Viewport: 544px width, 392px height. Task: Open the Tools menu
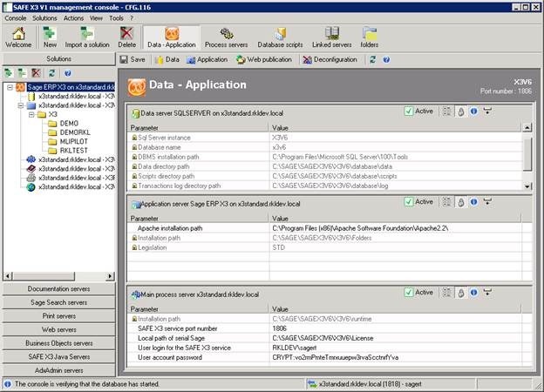click(115, 17)
